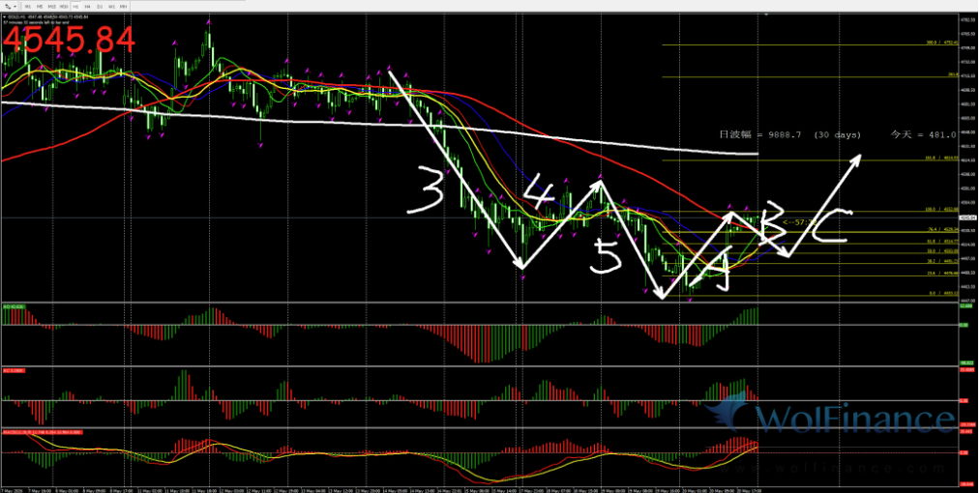The width and height of the screenshot is (980, 493).
Task: Click the current price marker on price scale
Action: click(x=967, y=217)
